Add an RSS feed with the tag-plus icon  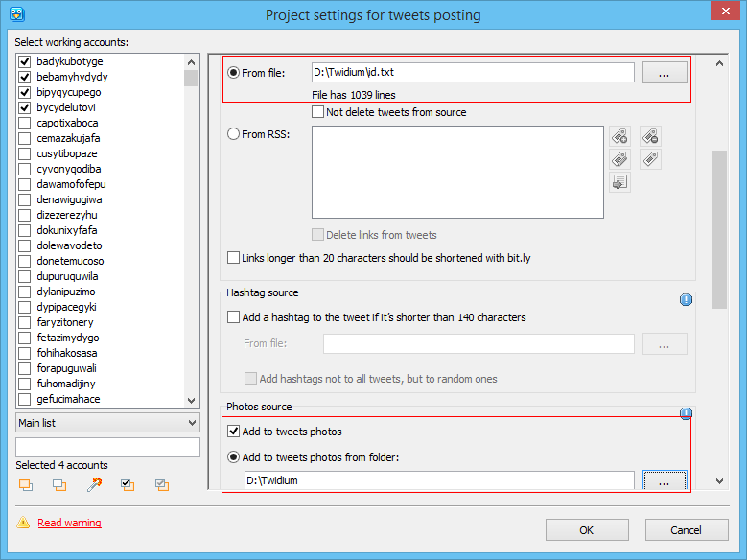(x=619, y=136)
